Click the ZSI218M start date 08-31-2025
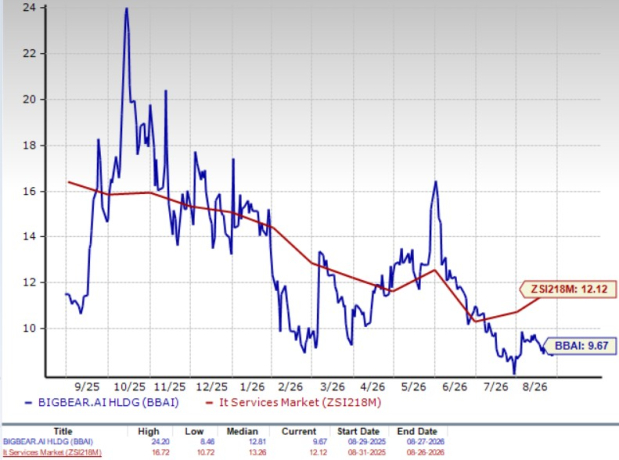Viewport: 619px width, 460px height. pyautogui.click(x=367, y=452)
